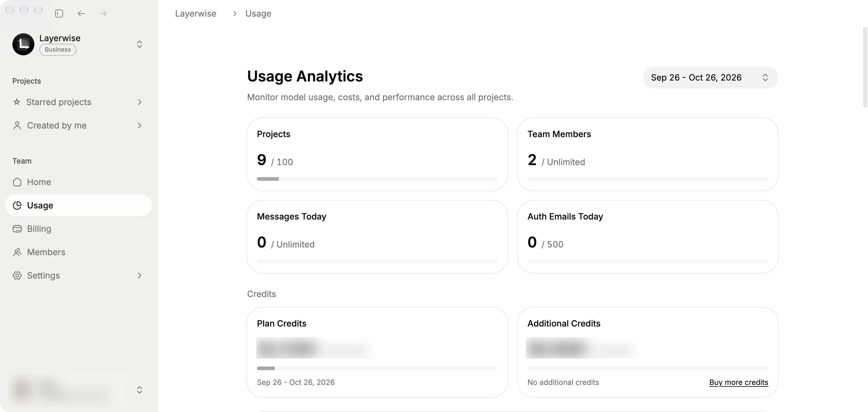Click "No additional credits" text

pyautogui.click(x=563, y=382)
